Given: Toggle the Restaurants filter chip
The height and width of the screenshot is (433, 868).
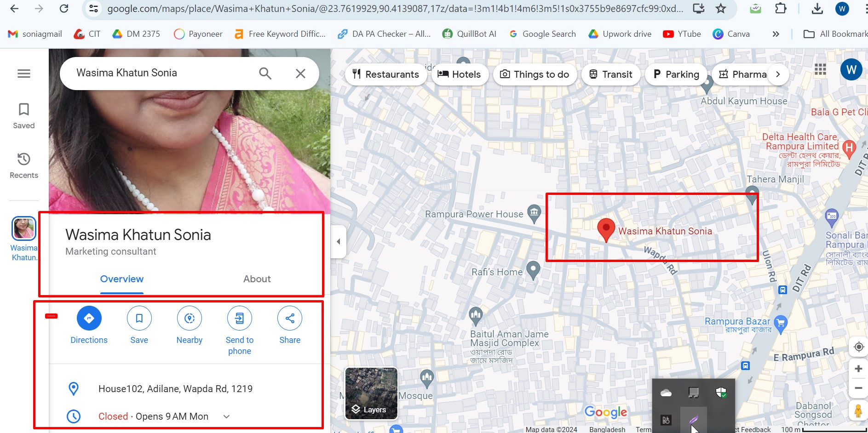Looking at the screenshot, I should pos(385,74).
